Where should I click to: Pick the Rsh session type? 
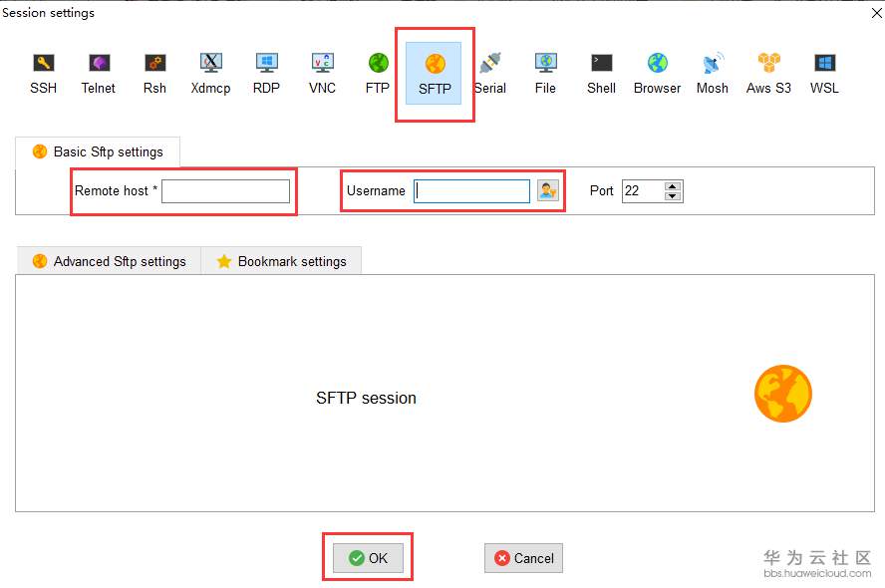pyautogui.click(x=154, y=74)
